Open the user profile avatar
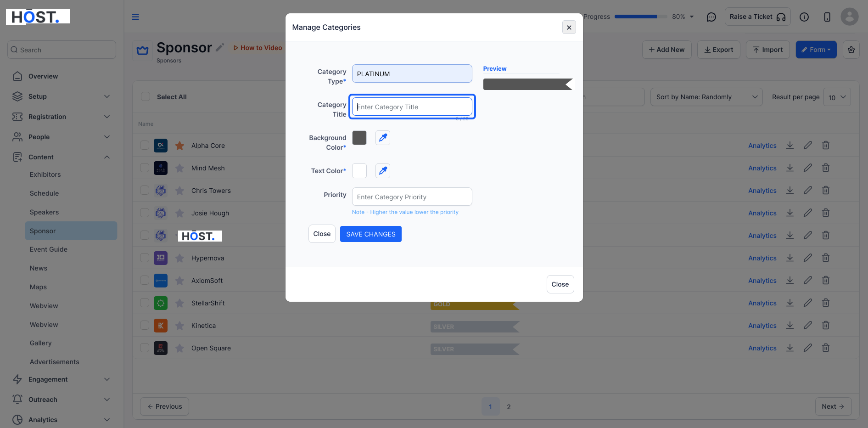 coord(850,17)
